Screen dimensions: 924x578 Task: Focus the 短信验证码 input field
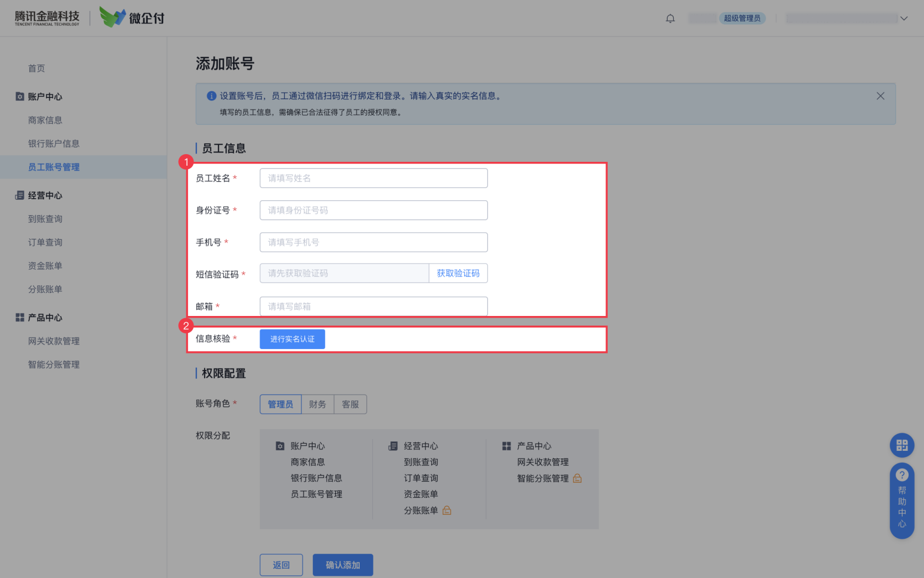[344, 273]
